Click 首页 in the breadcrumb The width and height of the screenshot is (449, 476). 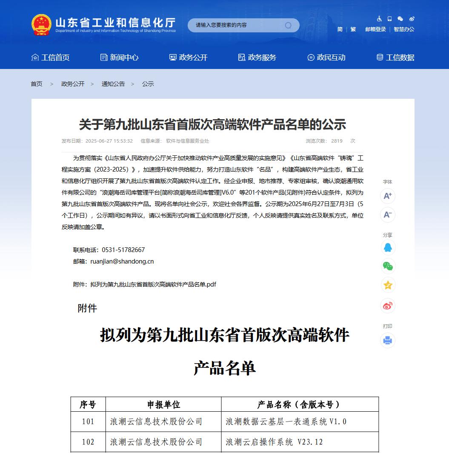tap(37, 84)
